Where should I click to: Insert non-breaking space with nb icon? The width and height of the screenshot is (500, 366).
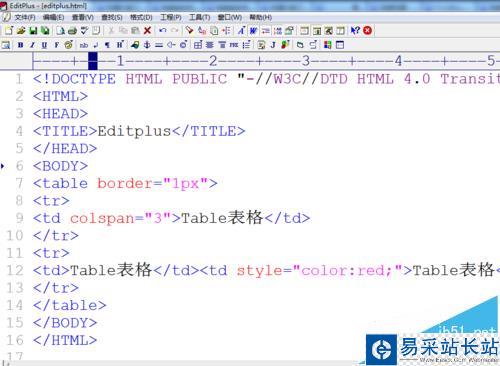(x=84, y=45)
